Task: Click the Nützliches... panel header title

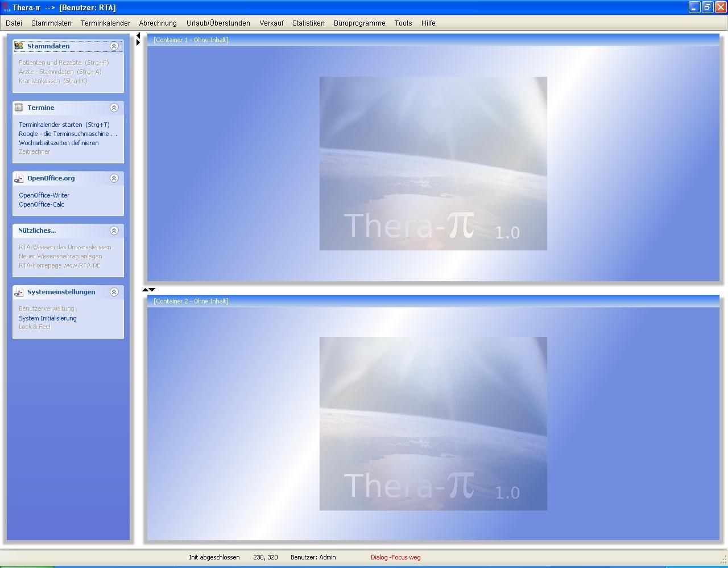Action: pos(37,231)
